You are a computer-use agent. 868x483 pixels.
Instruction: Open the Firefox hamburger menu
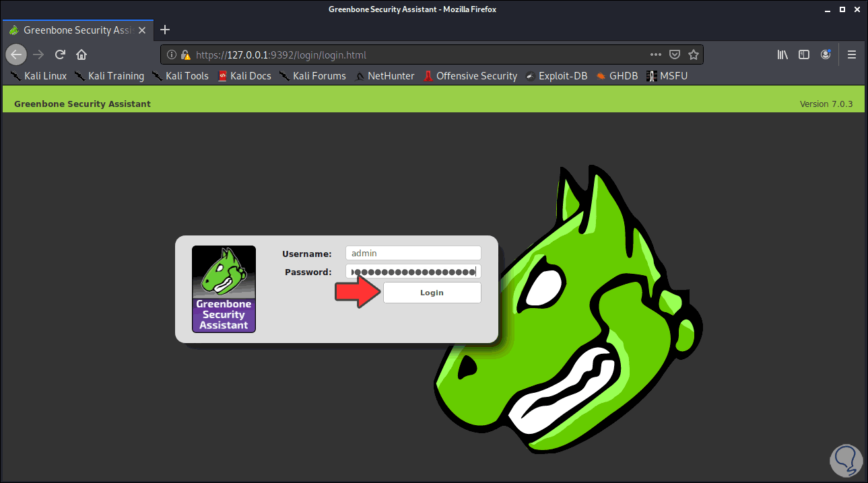coord(852,55)
